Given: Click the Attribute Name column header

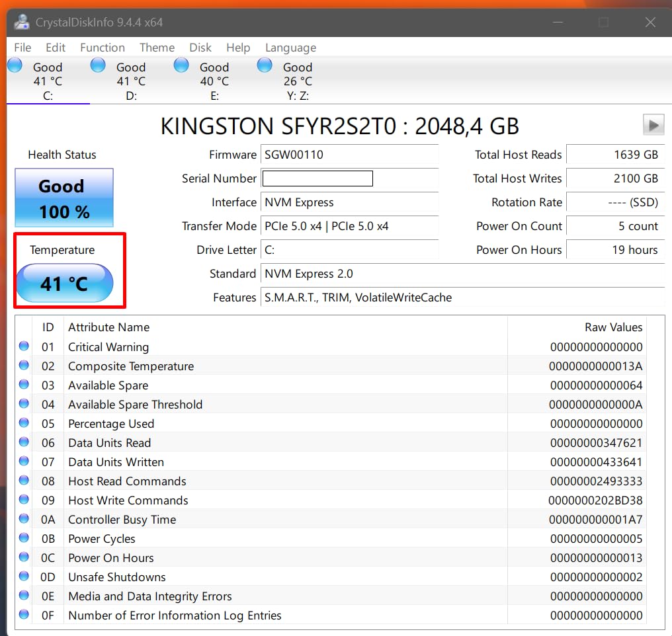Looking at the screenshot, I should tap(109, 327).
